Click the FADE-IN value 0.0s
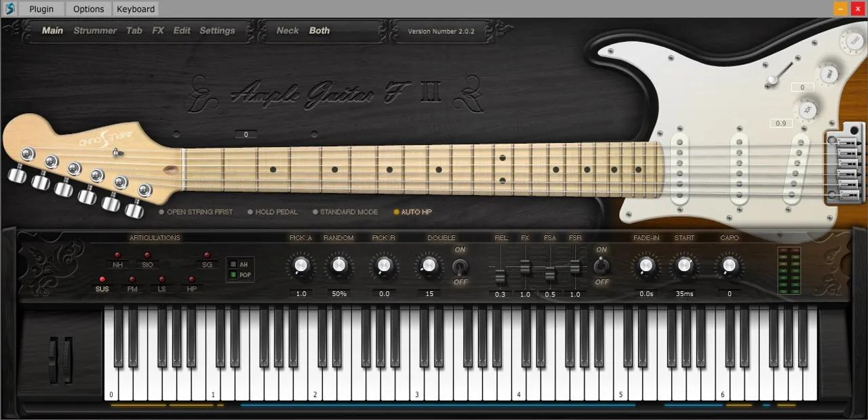The height and width of the screenshot is (420, 868). (646, 294)
